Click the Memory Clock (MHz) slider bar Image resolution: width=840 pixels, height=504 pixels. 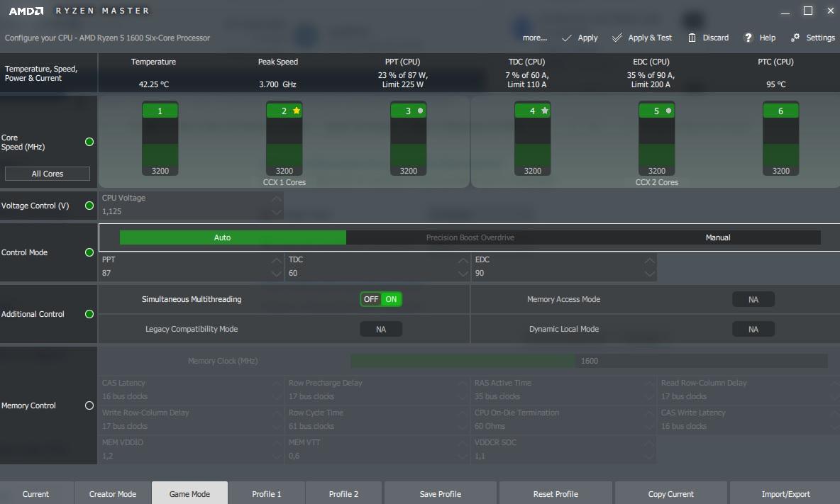(x=589, y=361)
